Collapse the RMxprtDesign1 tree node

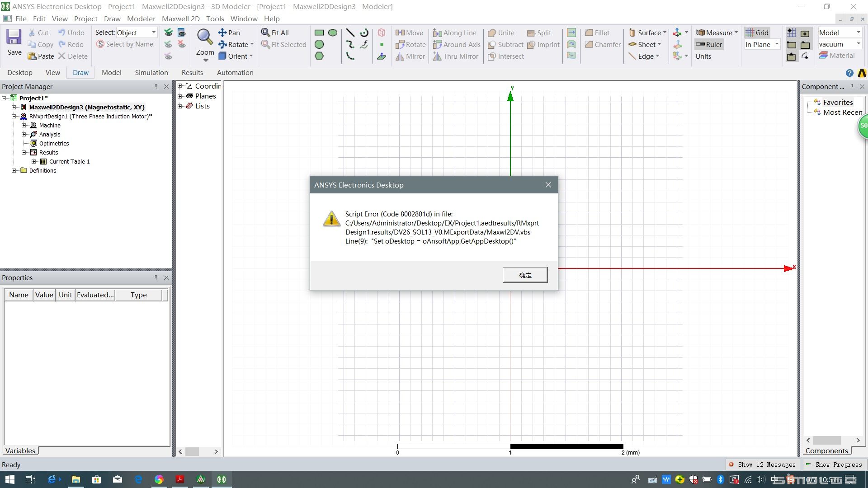pyautogui.click(x=14, y=116)
